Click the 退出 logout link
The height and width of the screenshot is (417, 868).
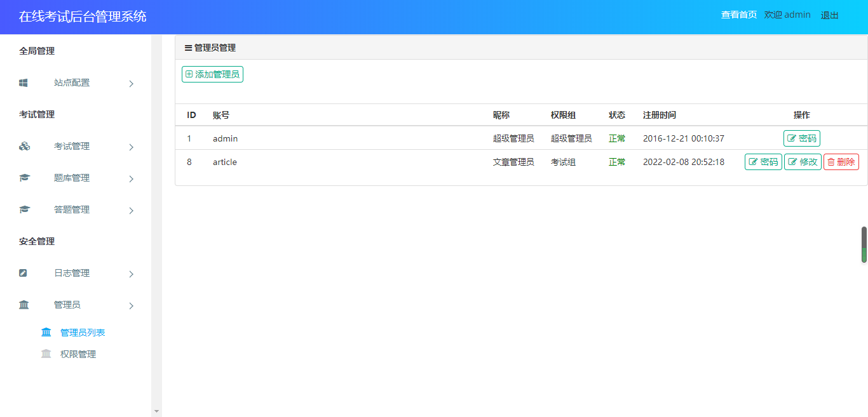[829, 15]
